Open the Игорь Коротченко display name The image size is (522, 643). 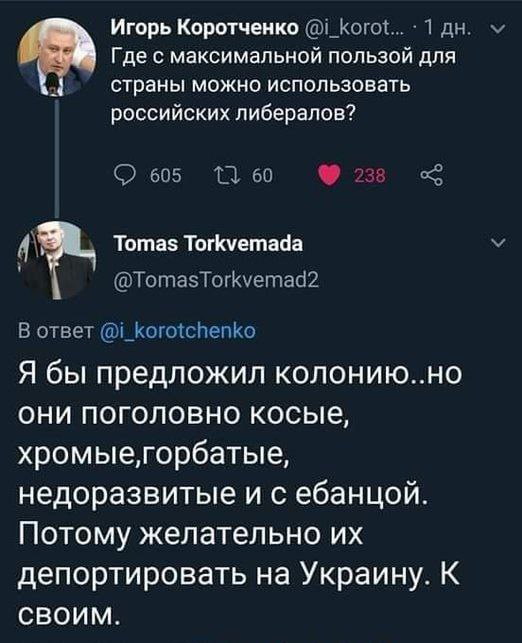[206, 28]
